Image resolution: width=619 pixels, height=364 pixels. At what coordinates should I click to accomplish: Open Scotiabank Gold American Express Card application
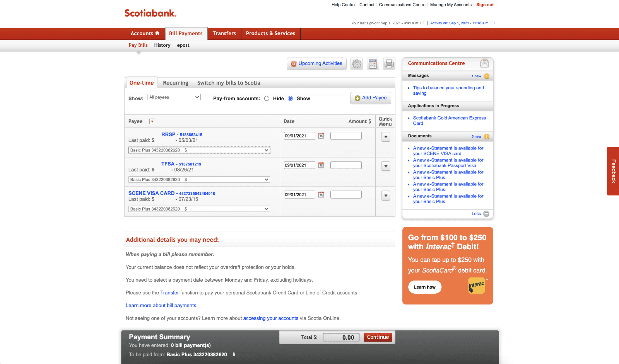click(450, 121)
